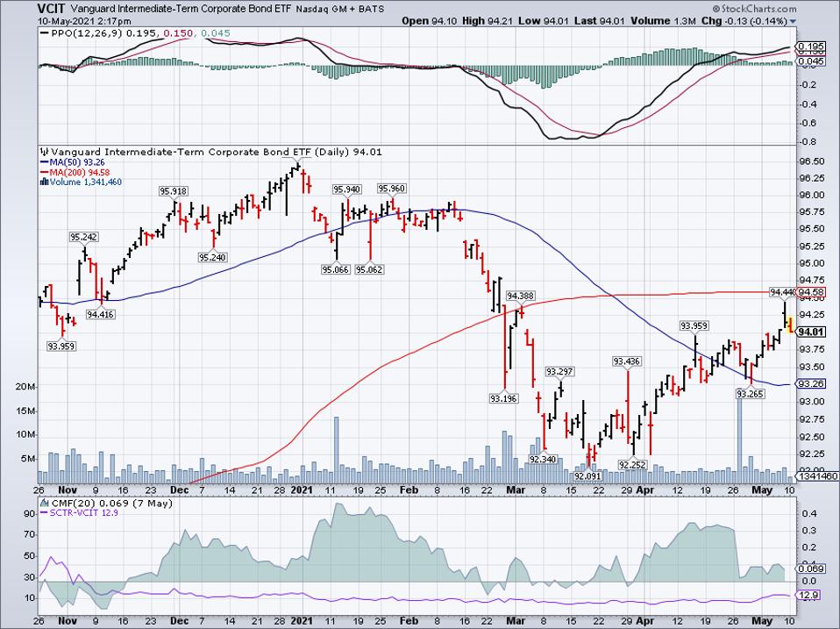840x629 pixels.
Task: Click the Volume 1.3M quote value
Action: 663,21
